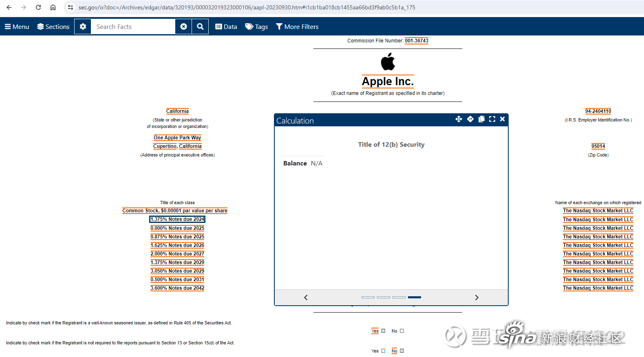Select the 3.050% Notes due 2029 fact

tap(177, 271)
